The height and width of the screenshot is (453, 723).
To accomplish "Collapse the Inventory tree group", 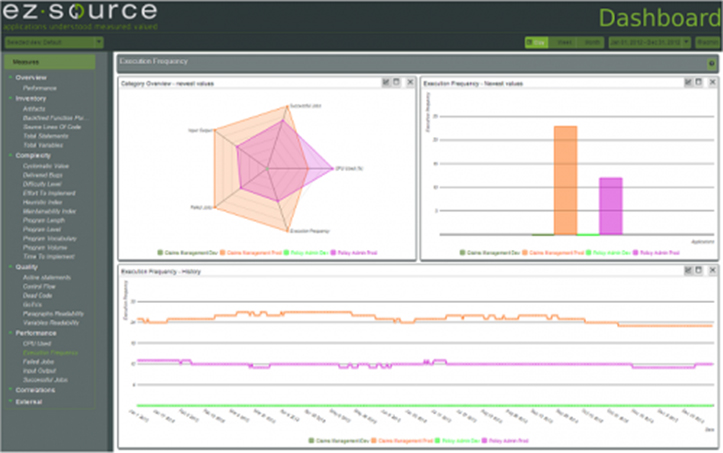I will point(10,98).
